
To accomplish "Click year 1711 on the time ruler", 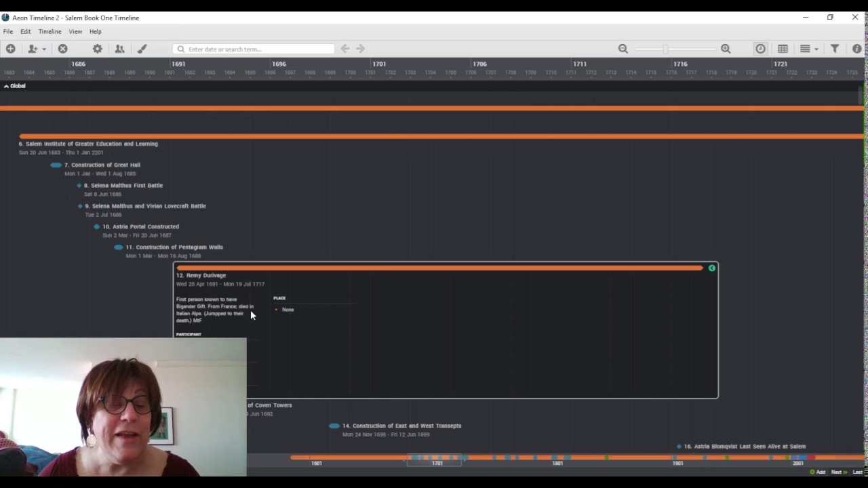I will coord(580,64).
